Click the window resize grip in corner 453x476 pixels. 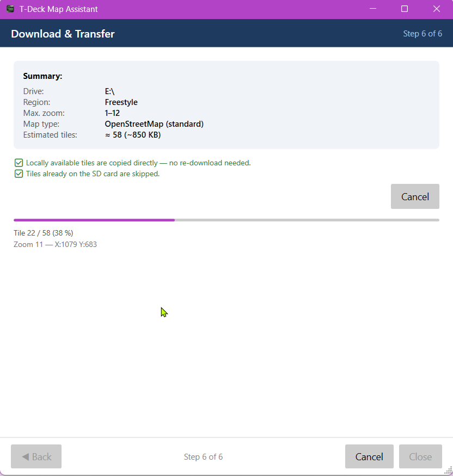click(448, 471)
